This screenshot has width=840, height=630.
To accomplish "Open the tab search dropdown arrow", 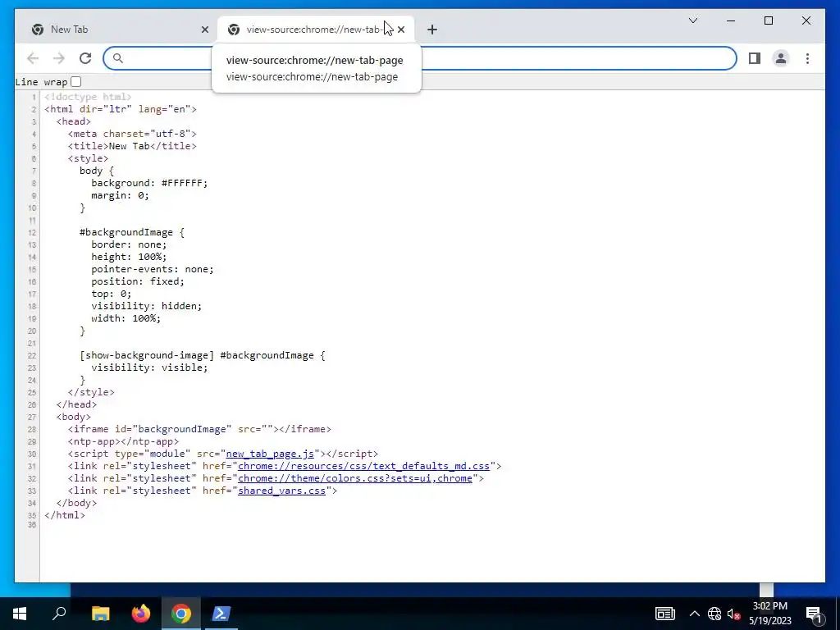I will [x=692, y=21].
